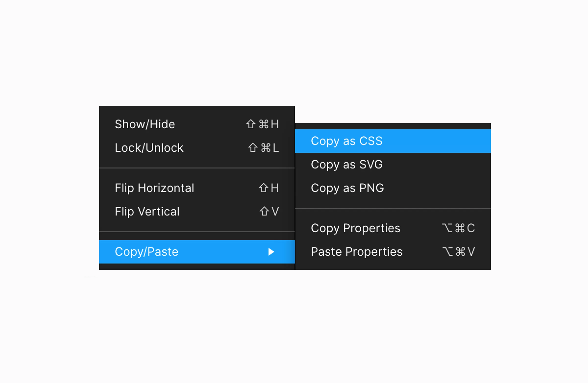Screen dimensions: 588x383
Task: Click the Shift-H shortcut beside Flip Horizontal
Action: tap(269, 188)
